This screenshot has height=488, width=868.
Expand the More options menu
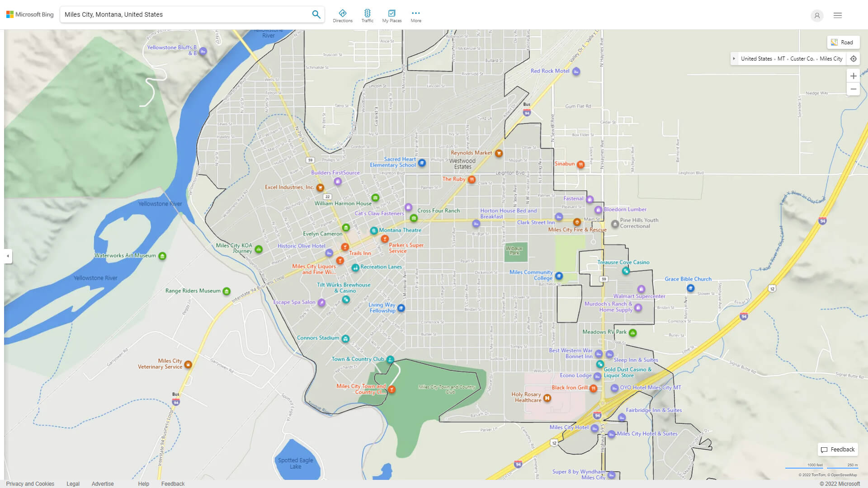[x=415, y=15]
